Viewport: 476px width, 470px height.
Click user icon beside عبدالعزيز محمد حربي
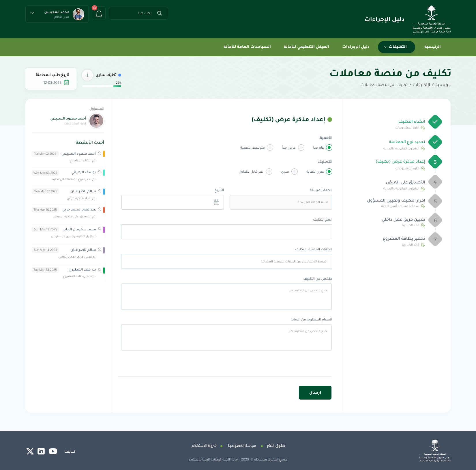click(99, 209)
